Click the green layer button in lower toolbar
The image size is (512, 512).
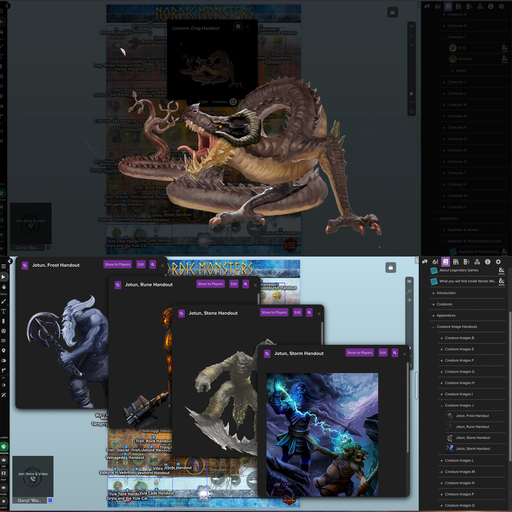click(x=4, y=447)
